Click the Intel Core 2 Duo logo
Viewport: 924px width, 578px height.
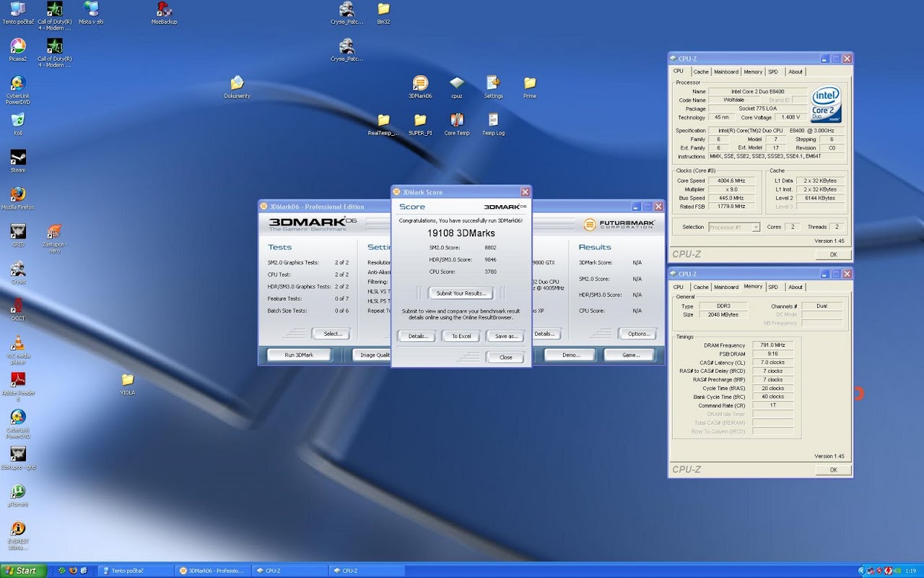[x=827, y=105]
